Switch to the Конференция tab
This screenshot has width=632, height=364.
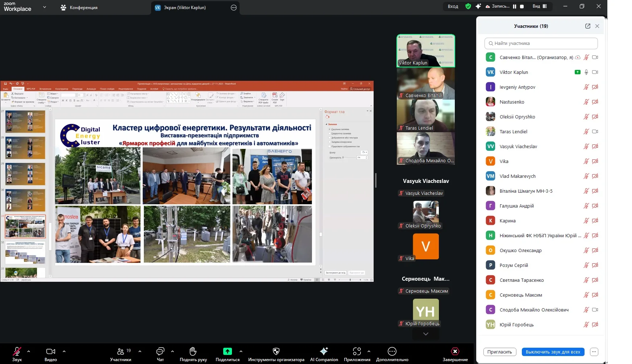(x=79, y=7)
